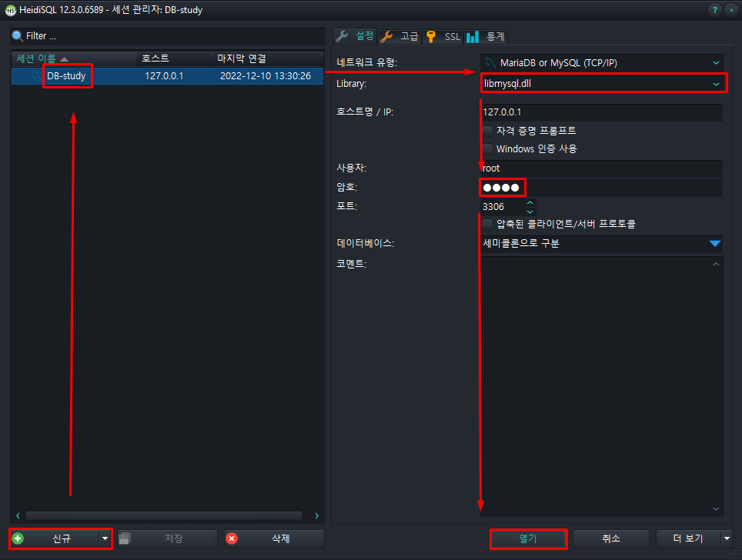The width and height of the screenshot is (742, 560).
Task: Click the session list horizontal scrollbar
Action: (164, 515)
